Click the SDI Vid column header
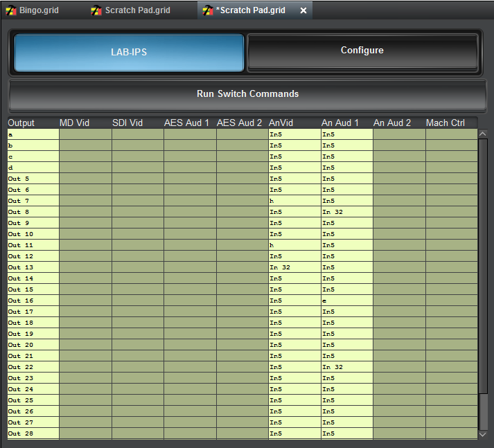Image resolution: width=494 pixels, height=448 pixels. (x=138, y=123)
